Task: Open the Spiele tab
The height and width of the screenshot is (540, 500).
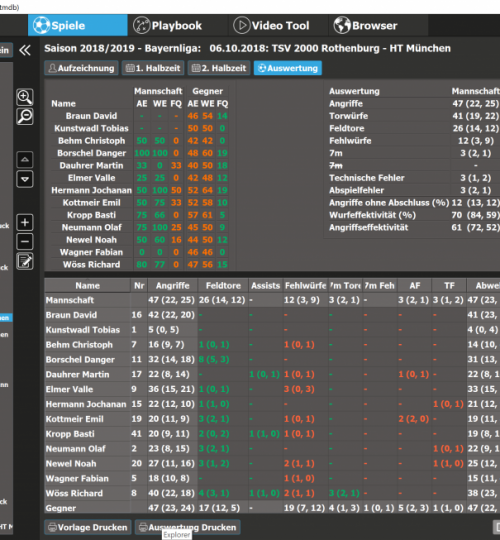Action: (x=77, y=25)
